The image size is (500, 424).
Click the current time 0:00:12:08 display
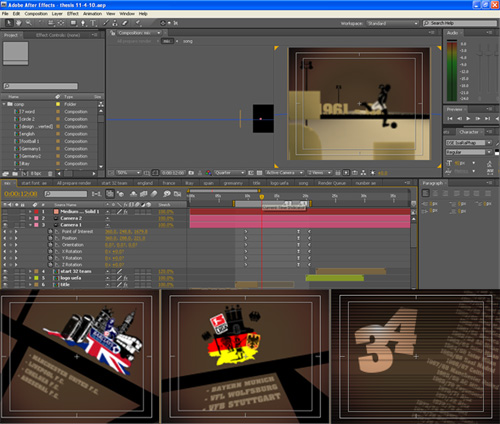[x=21, y=194]
